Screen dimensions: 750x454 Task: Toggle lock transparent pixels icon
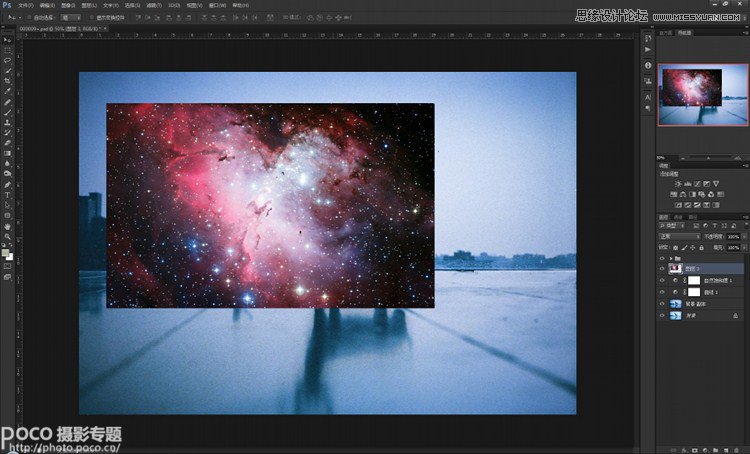(x=675, y=248)
